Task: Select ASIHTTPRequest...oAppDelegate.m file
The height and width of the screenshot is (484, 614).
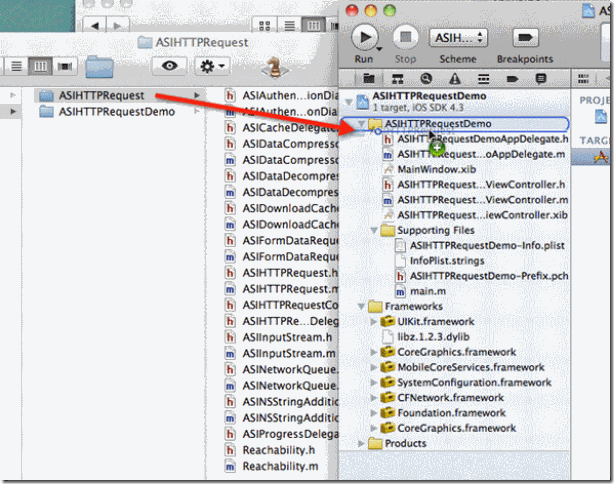Action: [481, 154]
